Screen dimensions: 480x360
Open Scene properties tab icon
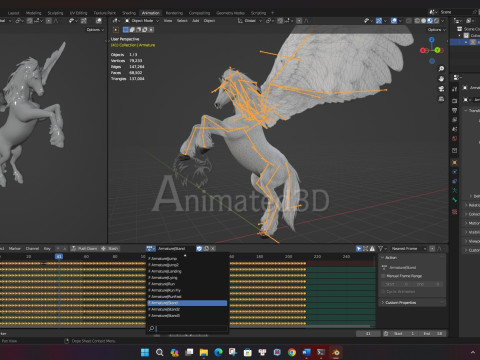click(x=455, y=129)
